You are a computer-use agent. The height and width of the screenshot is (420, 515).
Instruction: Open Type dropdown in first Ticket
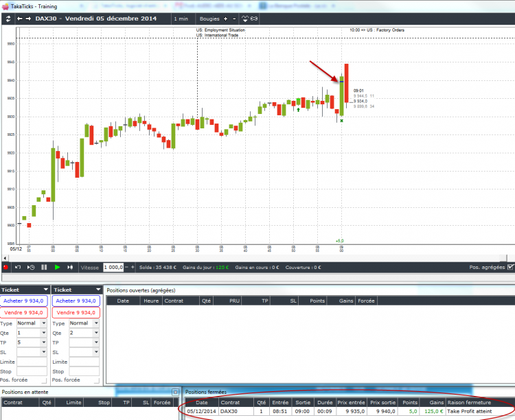click(x=44, y=323)
